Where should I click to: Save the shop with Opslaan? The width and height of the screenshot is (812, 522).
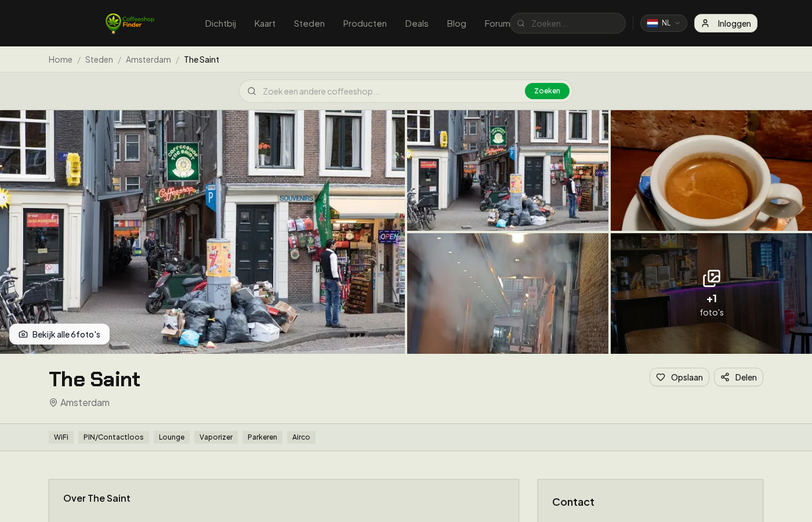coord(679,377)
